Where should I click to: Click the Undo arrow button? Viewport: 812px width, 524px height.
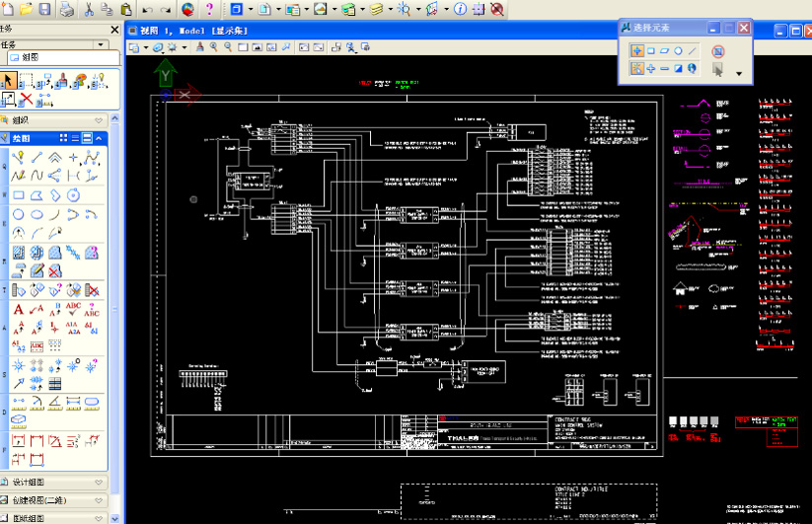[x=147, y=9]
